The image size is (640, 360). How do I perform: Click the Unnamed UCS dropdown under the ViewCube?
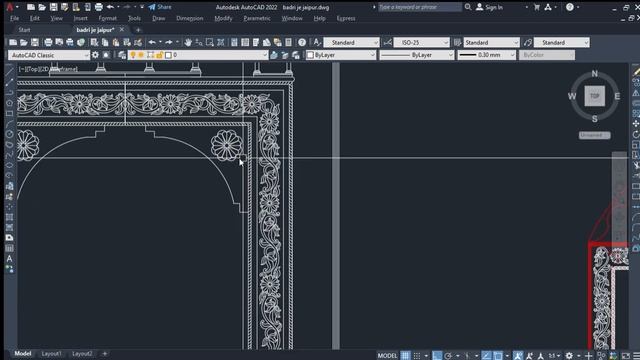(x=594, y=135)
